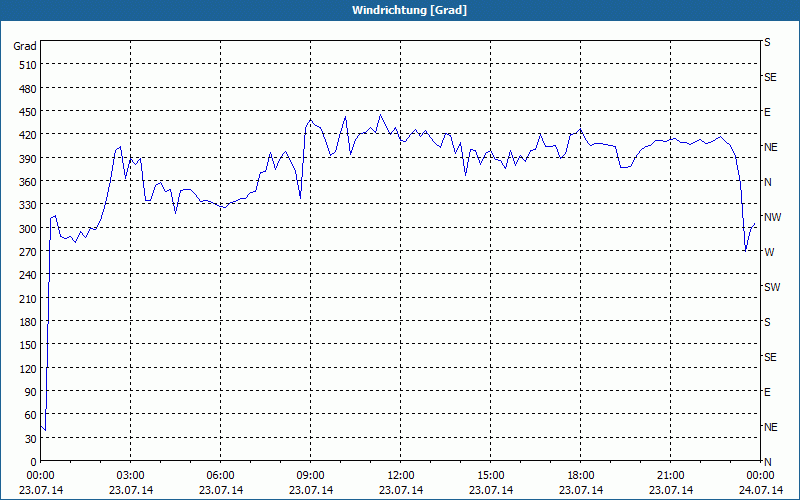This screenshot has height=500, width=800.
Task: Click the 15:00 time label
Action: pyautogui.click(x=491, y=476)
